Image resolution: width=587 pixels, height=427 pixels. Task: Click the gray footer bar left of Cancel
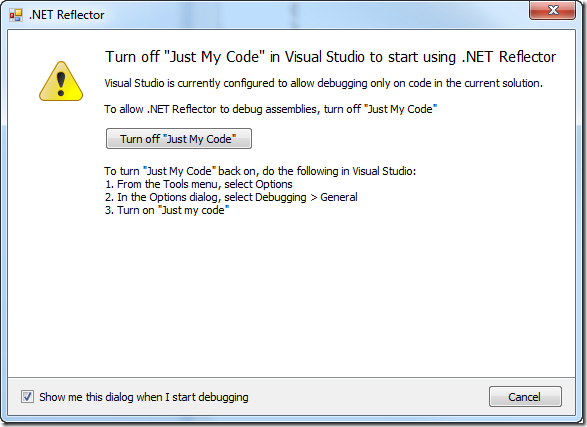tap(367, 397)
